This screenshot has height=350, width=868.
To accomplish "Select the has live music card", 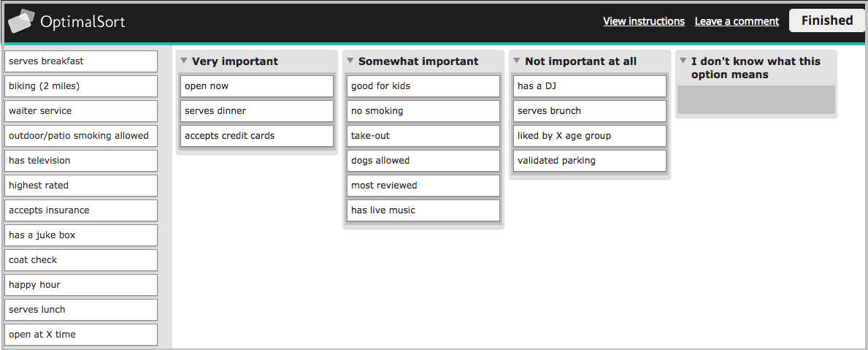I will (x=423, y=210).
